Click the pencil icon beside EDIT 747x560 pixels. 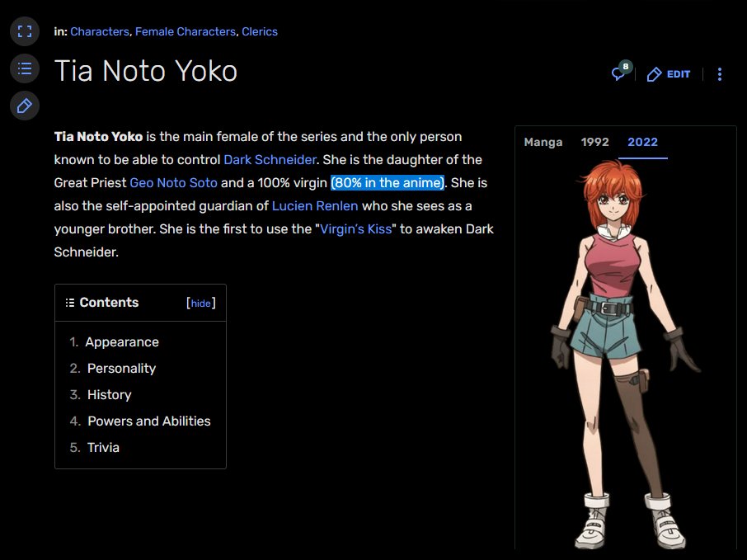[654, 74]
